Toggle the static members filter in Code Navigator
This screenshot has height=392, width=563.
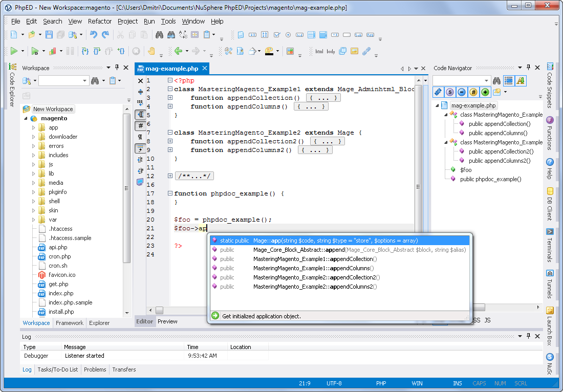[449, 92]
